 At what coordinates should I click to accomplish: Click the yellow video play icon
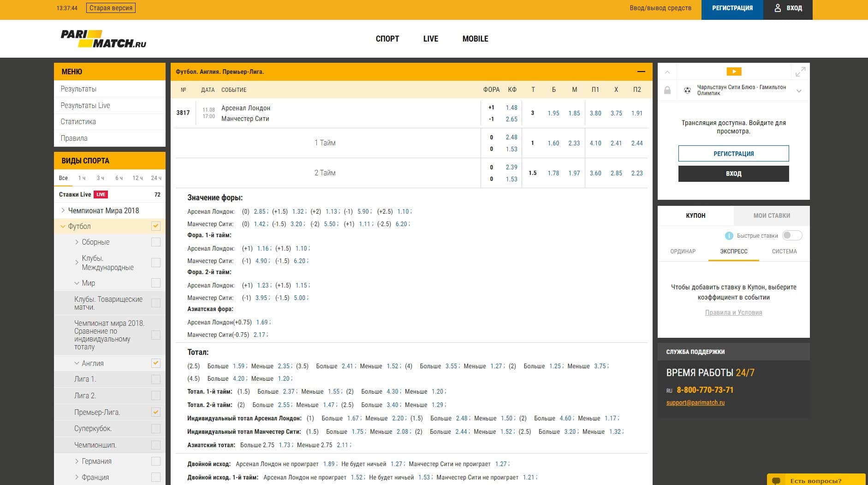tap(734, 72)
